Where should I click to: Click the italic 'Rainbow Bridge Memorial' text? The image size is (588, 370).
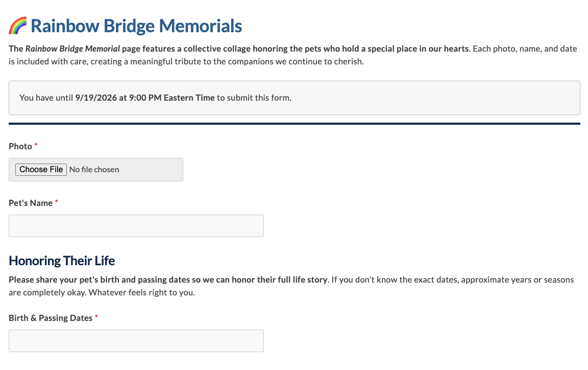(x=72, y=49)
